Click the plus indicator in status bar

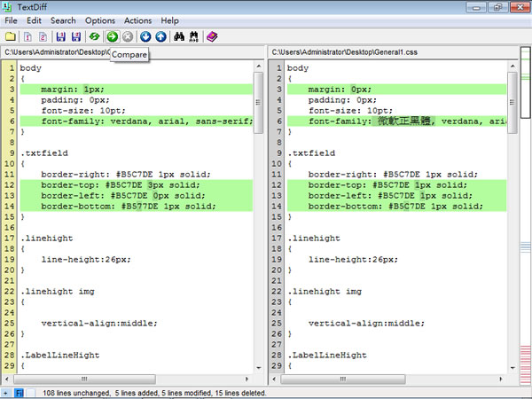5,392
